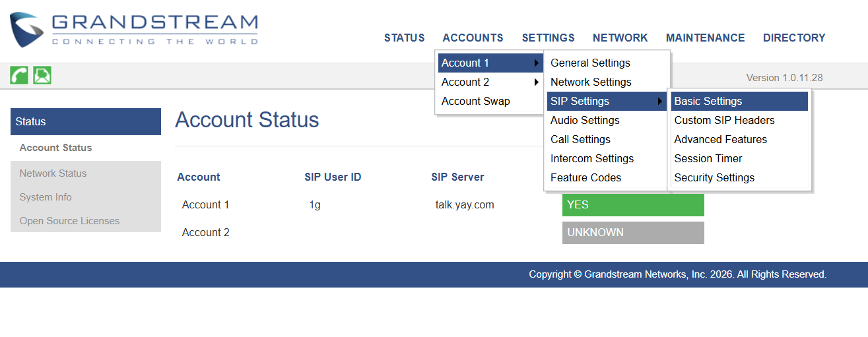This screenshot has height=337, width=868.
Task: Select Basic Settings under SIP Settings
Action: pyautogui.click(x=739, y=102)
